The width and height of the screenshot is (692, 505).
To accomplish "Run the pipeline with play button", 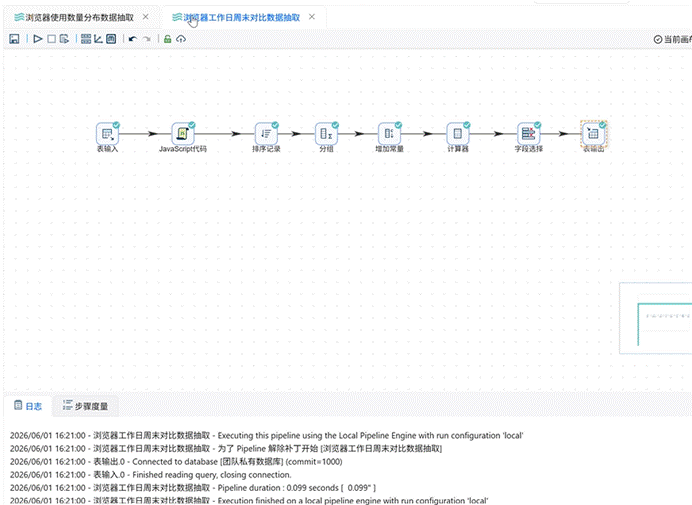I will point(38,39).
